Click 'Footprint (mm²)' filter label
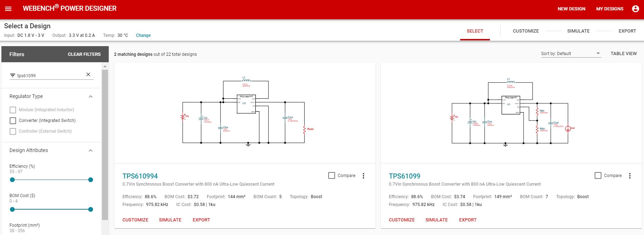The width and height of the screenshot is (644, 235). coord(25,225)
